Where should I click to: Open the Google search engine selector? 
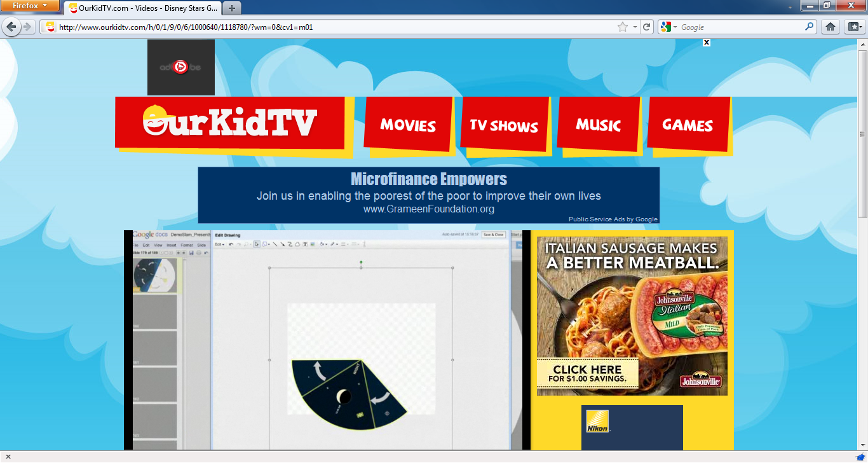[x=668, y=27]
